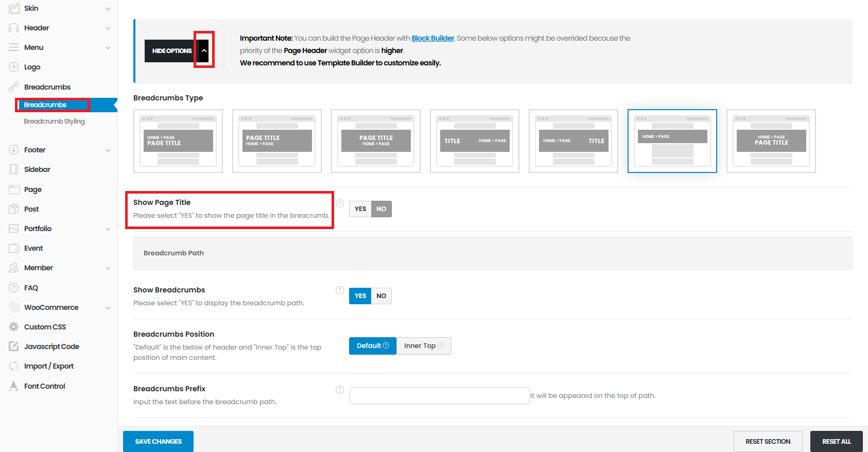
Task: Select type with path left and Title right
Action: [x=574, y=141]
